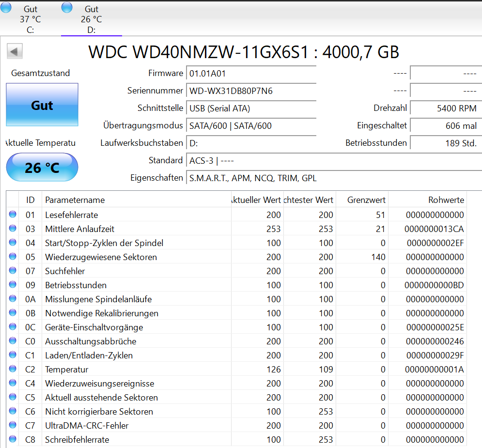Screen dimensions: 482x448
Task: Click raw value 00000000029F
Action: (435, 355)
